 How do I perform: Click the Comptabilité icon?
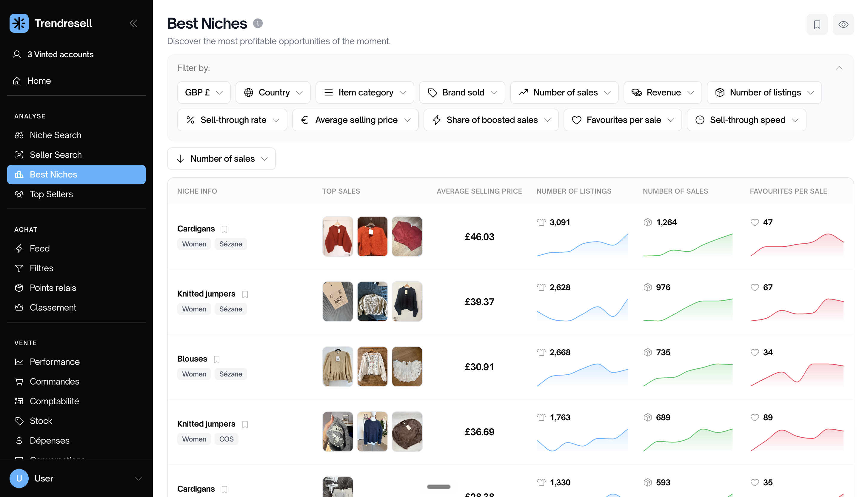19,401
